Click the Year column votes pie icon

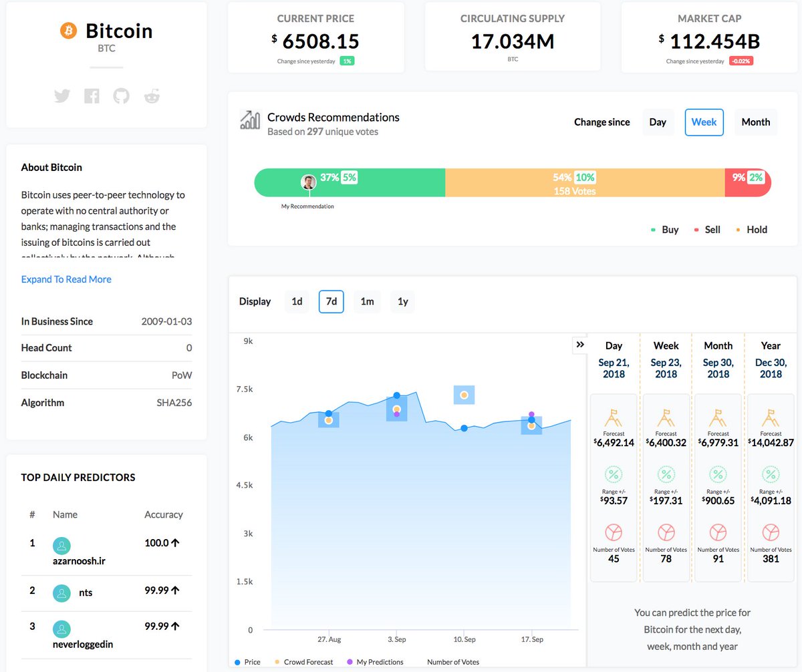pos(771,532)
